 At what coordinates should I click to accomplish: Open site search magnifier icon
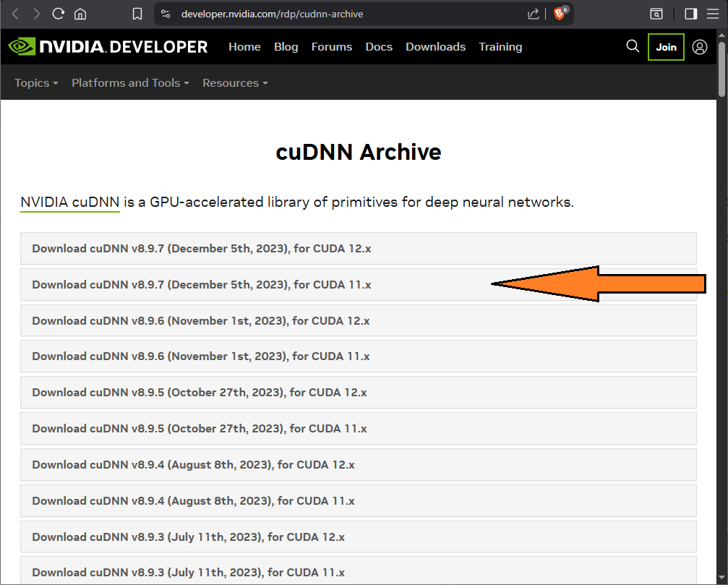[633, 46]
